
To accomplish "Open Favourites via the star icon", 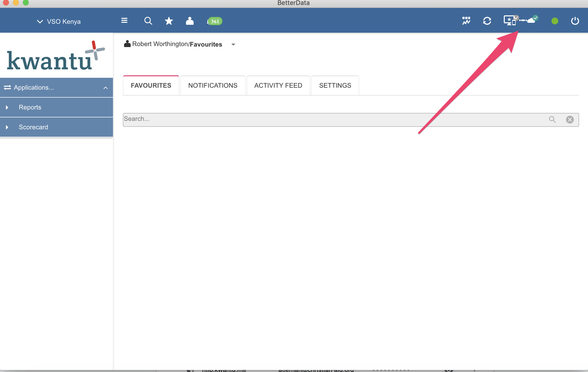I will click(x=169, y=21).
